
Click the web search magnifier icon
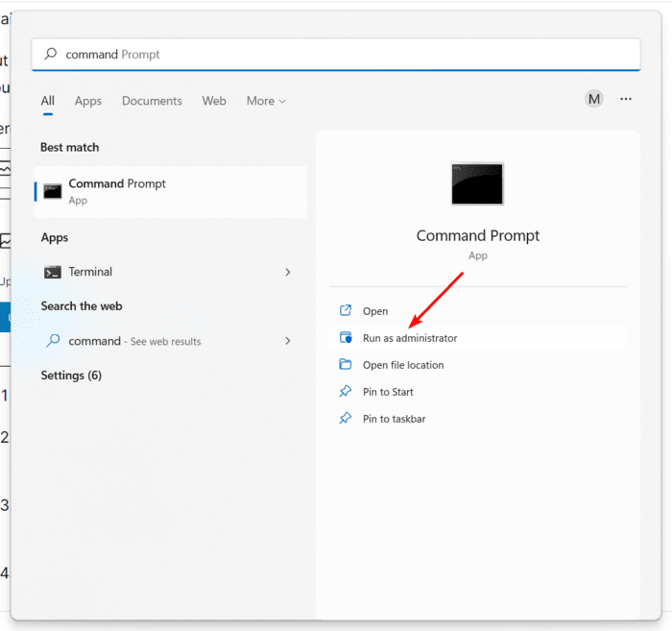(53, 341)
